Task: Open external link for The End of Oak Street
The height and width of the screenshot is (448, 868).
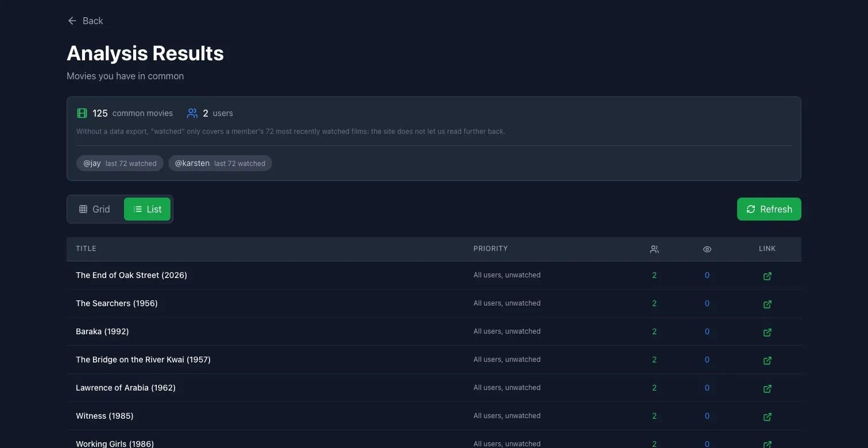Action: pyautogui.click(x=767, y=276)
